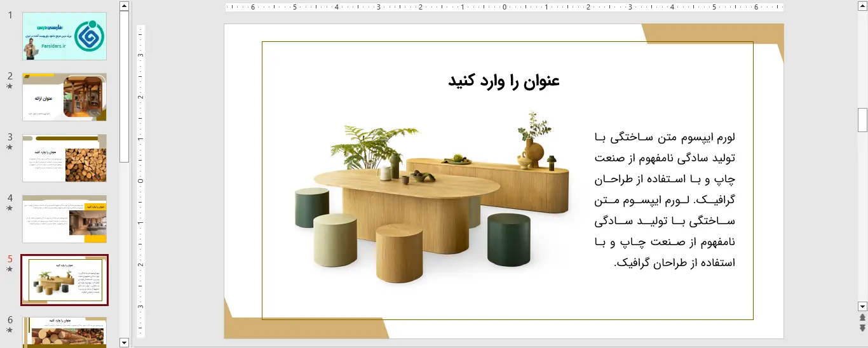Screen dimensions: 868x348
Task: Go to next slide with double-down arrow
Action: 862,328
